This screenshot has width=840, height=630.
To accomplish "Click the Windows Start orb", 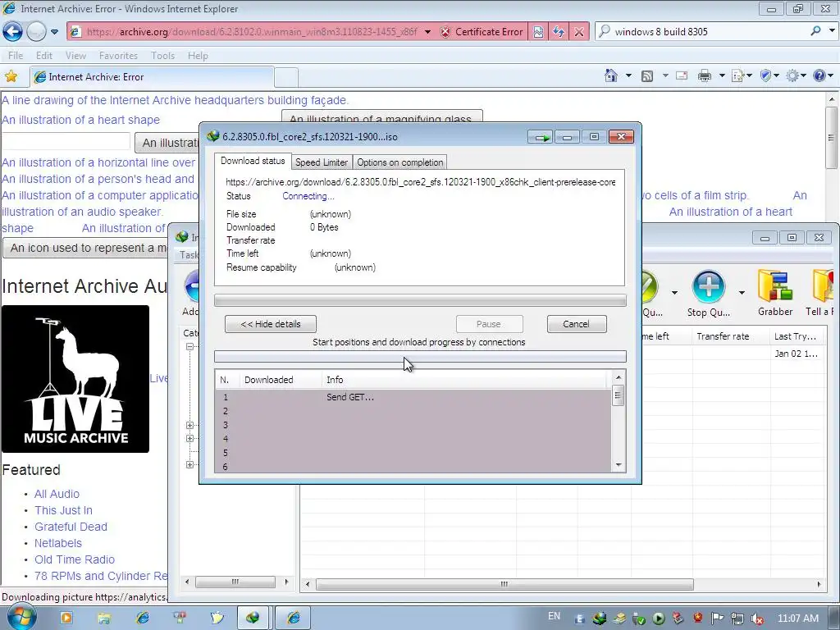I will pos(21,617).
